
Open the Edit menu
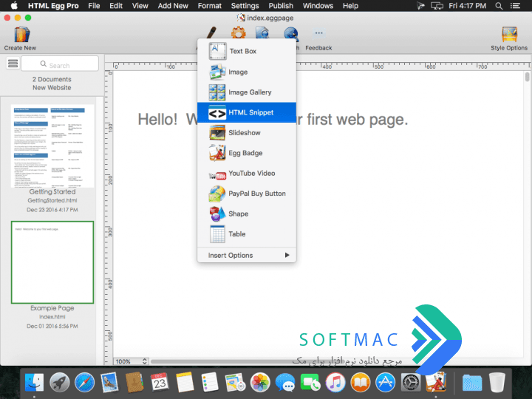coord(116,6)
